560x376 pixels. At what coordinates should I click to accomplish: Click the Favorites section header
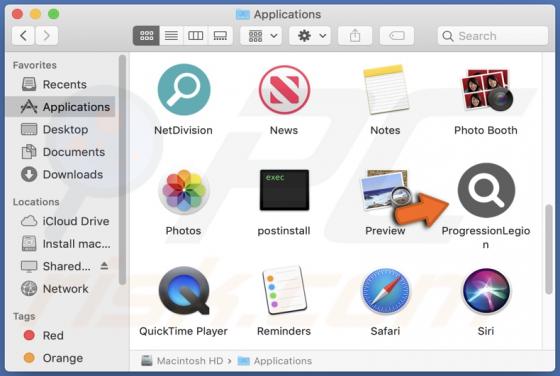click(x=35, y=65)
